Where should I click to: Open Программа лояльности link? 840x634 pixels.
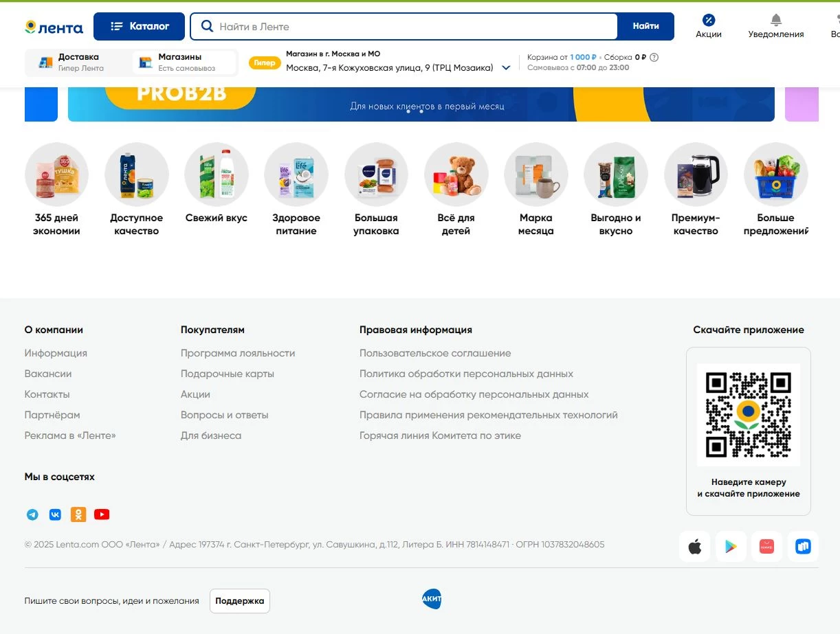pos(238,353)
